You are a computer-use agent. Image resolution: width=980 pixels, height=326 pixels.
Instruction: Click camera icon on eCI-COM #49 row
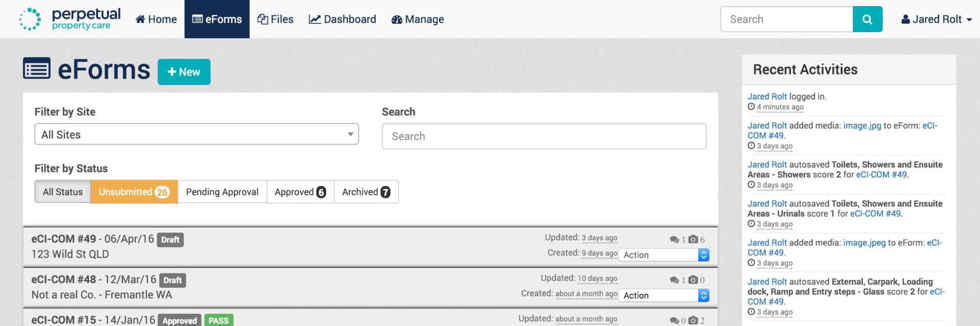click(693, 239)
